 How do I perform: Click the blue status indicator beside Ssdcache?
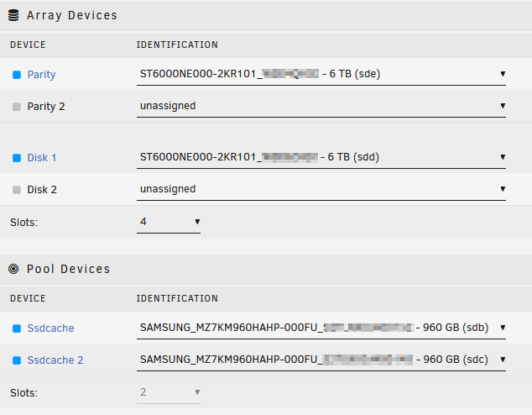(x=17, y=328)
